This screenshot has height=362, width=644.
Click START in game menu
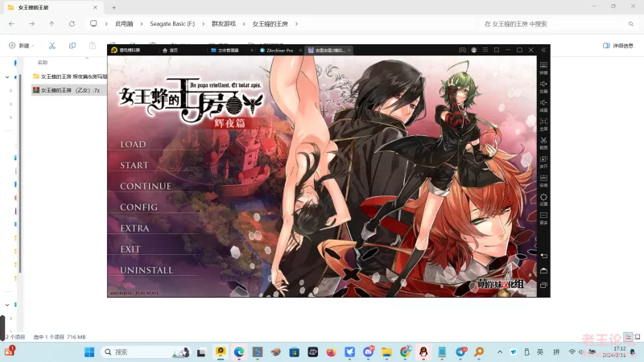(x=134, y=166)
